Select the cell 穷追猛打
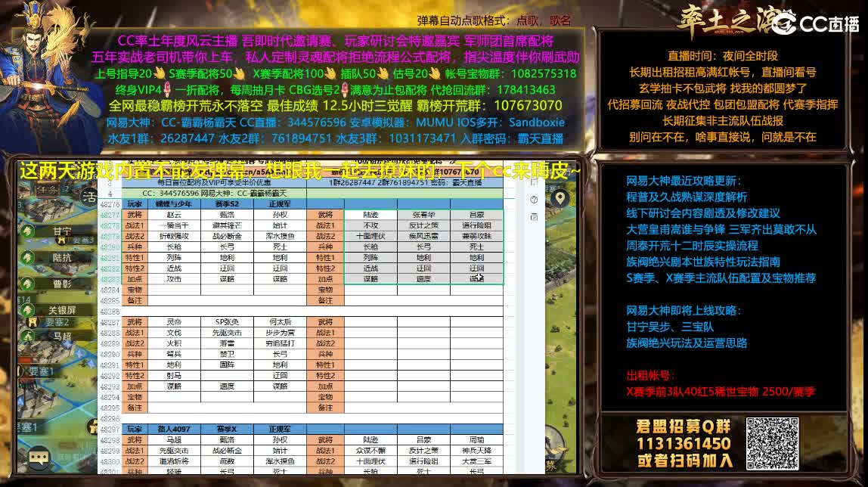The width and height of the screenshot is (868, 487). pos(280,343)
